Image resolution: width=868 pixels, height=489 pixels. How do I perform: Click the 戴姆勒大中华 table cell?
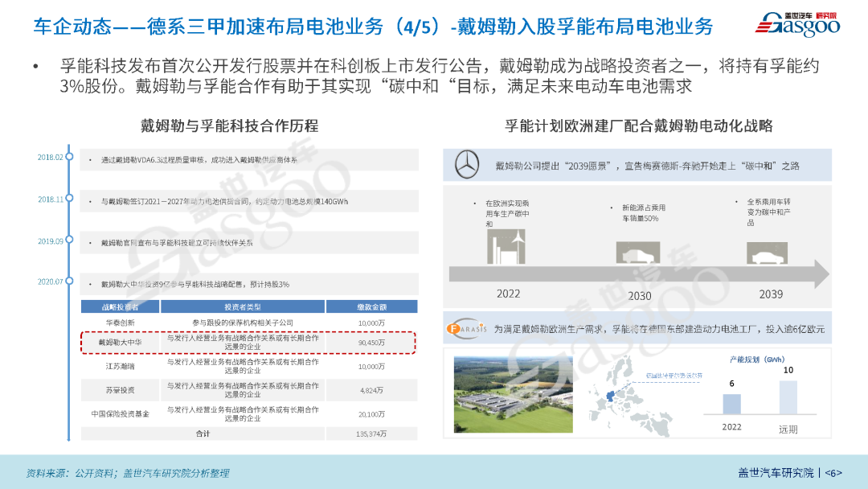[120, 343]
